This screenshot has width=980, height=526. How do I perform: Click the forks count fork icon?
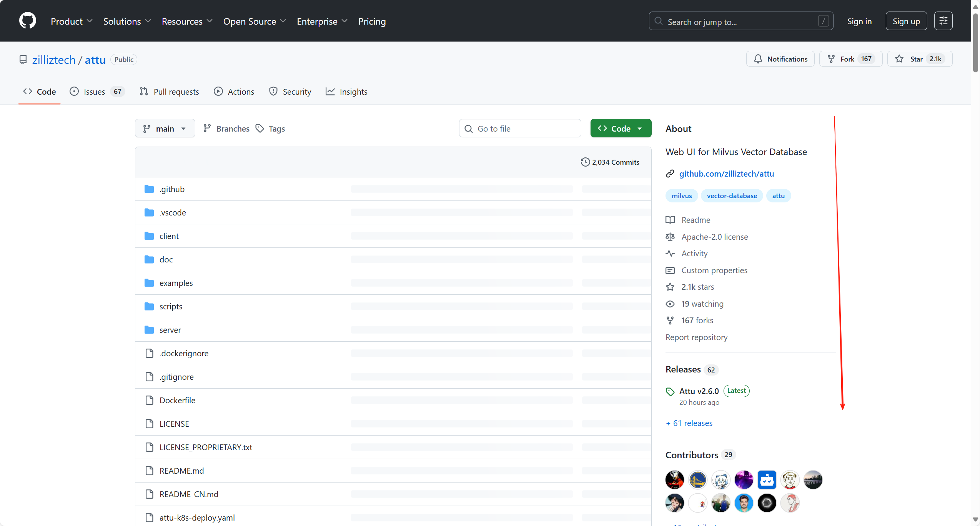click(x=670, y=320)
